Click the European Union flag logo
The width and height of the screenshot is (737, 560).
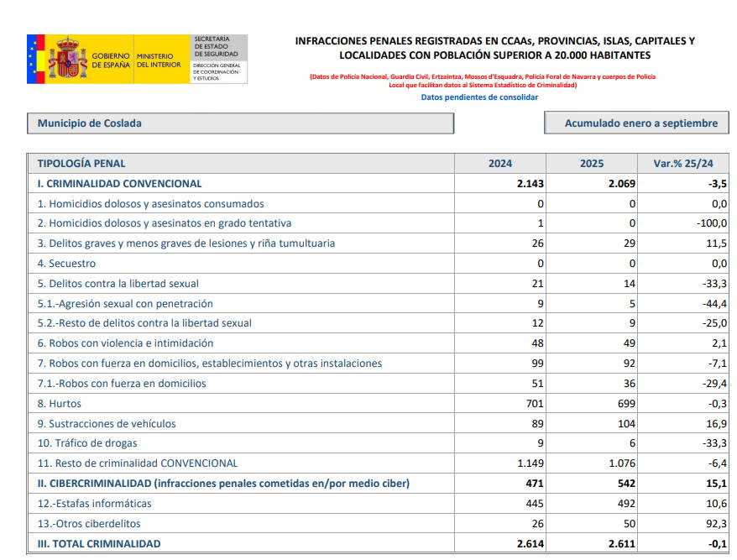point(34,59)
